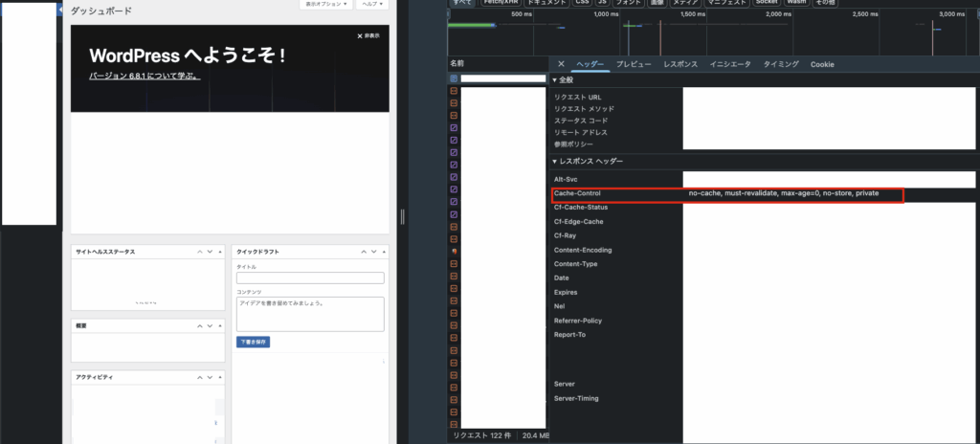The height and width of the screenshot is (444, 980).
Task: Collapse the アクティビティ widget panel
Action: (220, 378)
